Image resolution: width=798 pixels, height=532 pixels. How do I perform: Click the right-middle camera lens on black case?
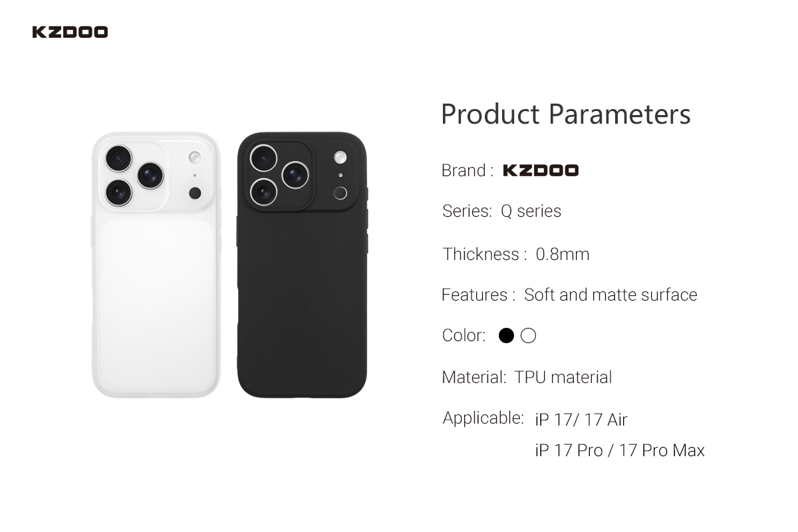point(295,174)
